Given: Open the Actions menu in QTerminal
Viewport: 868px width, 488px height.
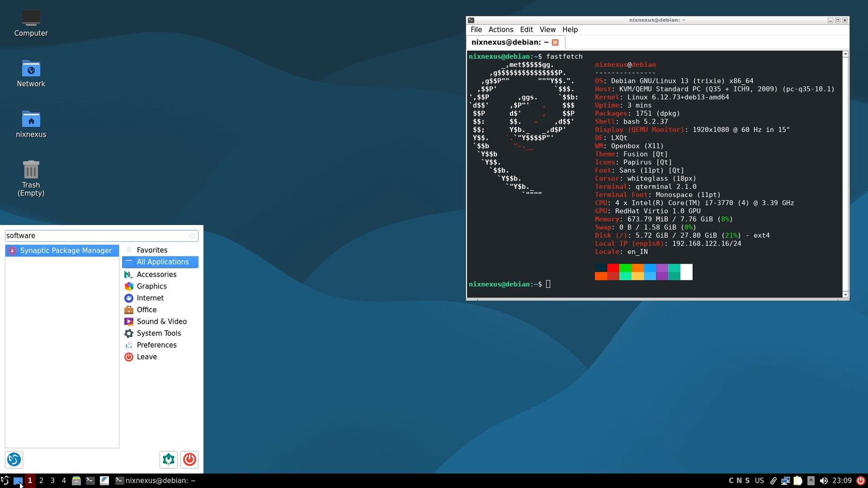Looking at the screenshot, I should click(x=501, y=29).
